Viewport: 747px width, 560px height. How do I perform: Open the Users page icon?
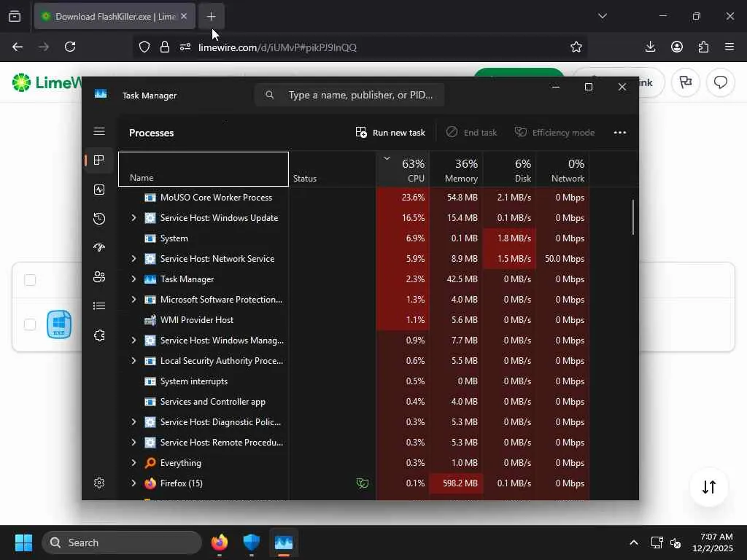tap(99, 276)
